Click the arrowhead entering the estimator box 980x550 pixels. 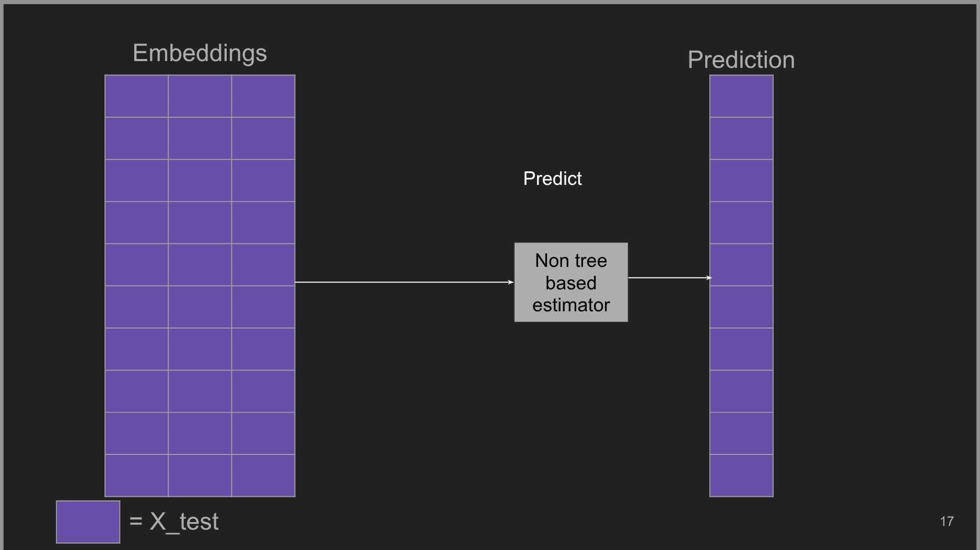pyautogui.click(x=511, y=282)
